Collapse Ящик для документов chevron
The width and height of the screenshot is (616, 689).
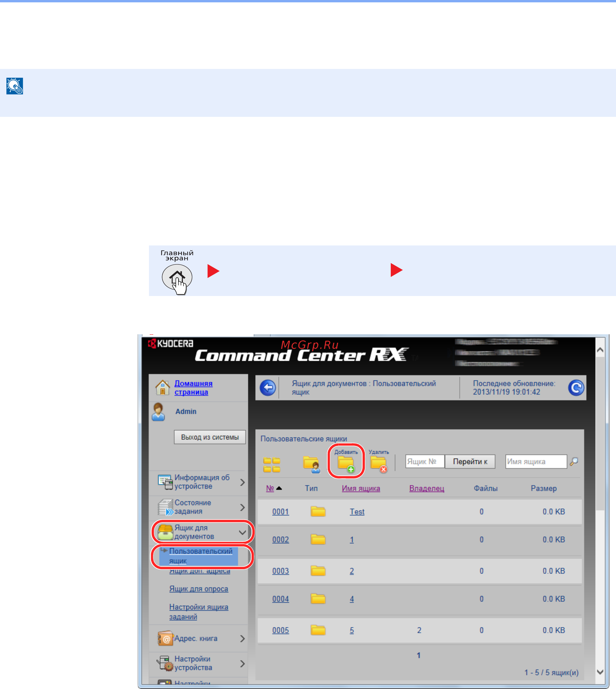[242, 533]
